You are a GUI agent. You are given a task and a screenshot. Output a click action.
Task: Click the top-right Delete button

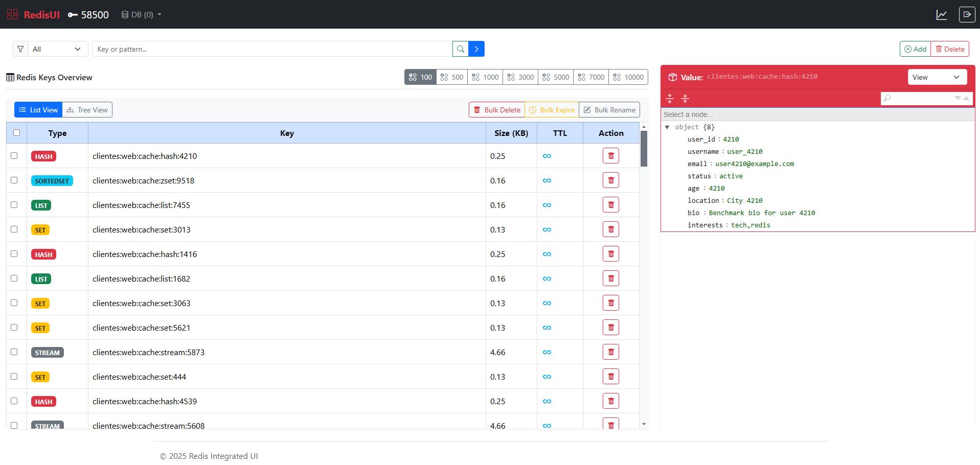tap(950, 49)
